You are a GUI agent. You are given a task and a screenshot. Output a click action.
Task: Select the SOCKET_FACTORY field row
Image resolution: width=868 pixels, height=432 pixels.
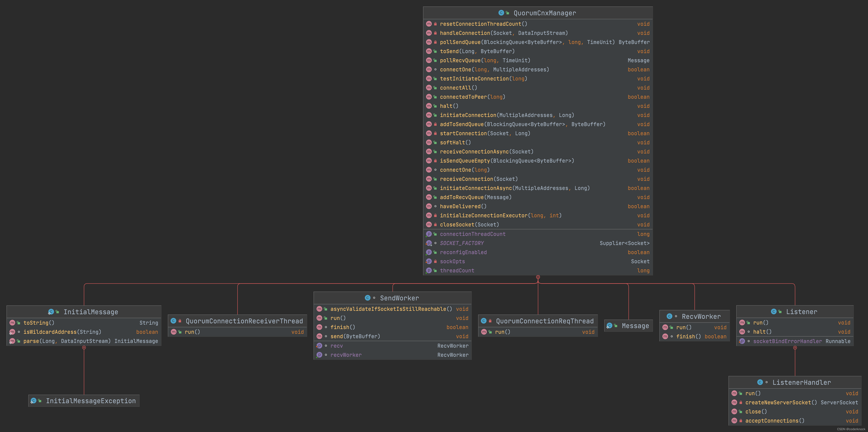coord(462,243)
